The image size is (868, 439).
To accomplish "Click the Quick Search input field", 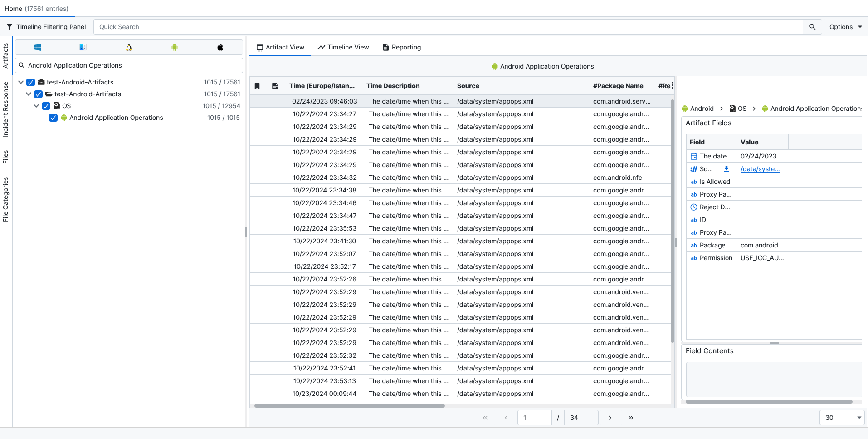I will point(448,27).
